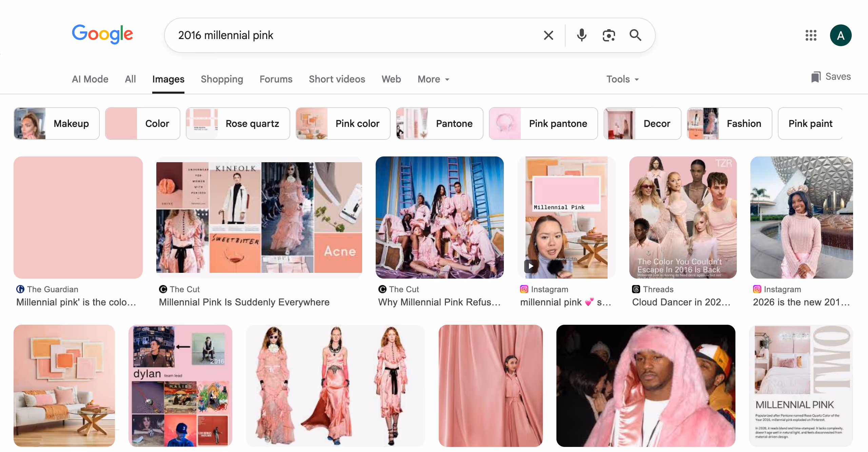This screenshot has width=868, height=452.
Task: Click the Instagram icon on the millennial pink result
Action: pos(524,289)
